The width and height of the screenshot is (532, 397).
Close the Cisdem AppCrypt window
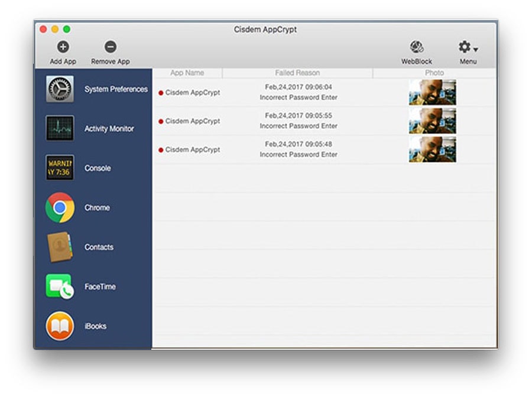click(43, 30)
